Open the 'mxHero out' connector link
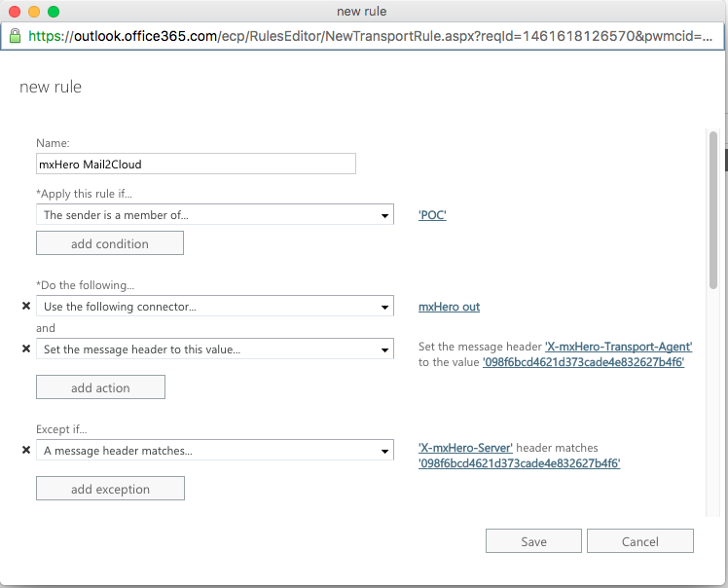This screenshot has width=728, height=588. (x=449, y=307)
